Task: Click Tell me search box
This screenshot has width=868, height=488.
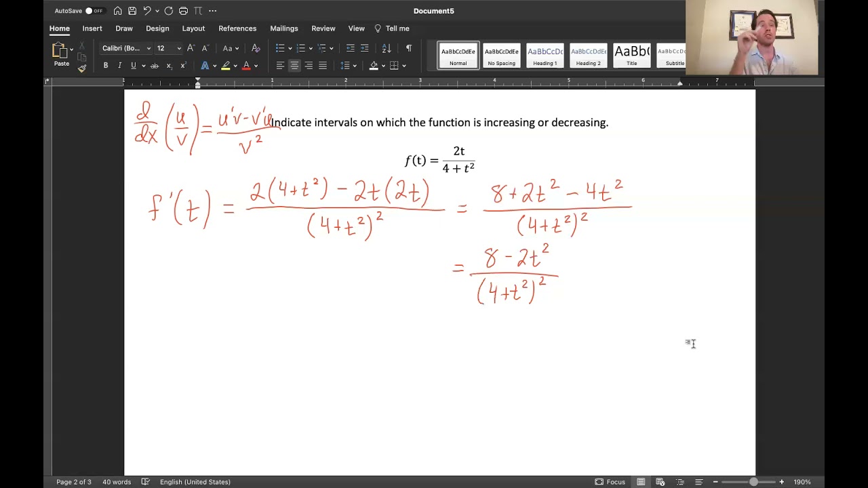Action: point(392,28)
